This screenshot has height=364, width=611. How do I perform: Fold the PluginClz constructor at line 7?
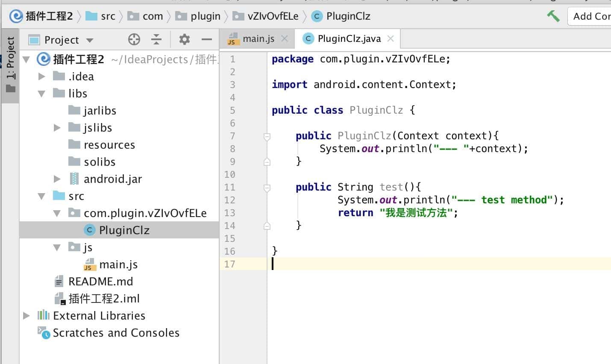pyautogui.click(x=267, y=137)
